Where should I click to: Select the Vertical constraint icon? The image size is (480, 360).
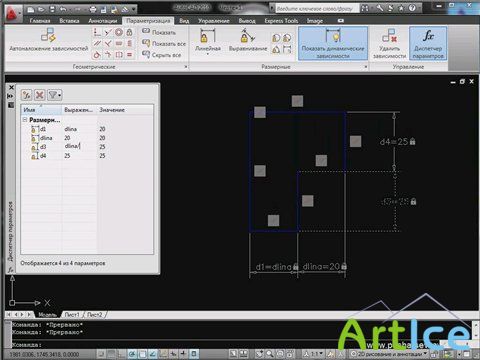coord(129,43)
